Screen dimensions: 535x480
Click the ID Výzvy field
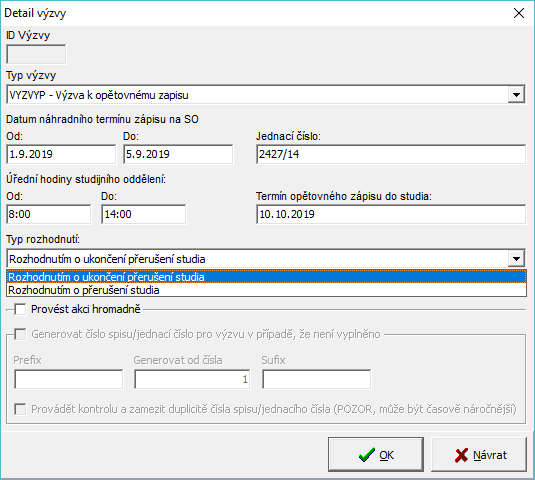(36, 54)
